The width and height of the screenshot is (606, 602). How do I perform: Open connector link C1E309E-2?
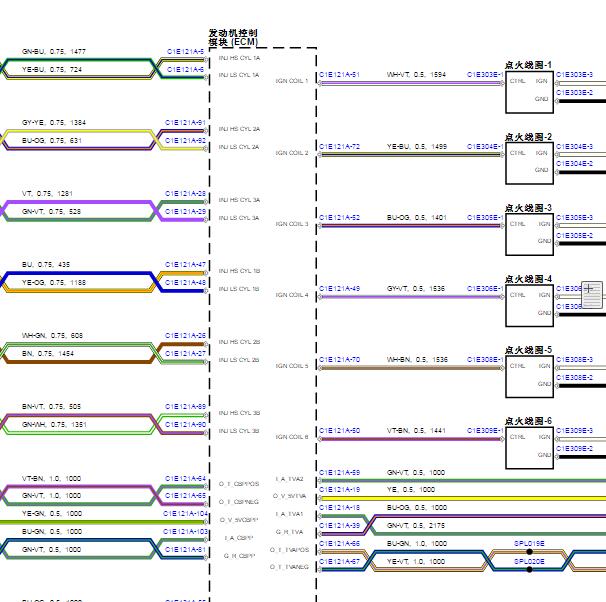(x=574, y=449)
